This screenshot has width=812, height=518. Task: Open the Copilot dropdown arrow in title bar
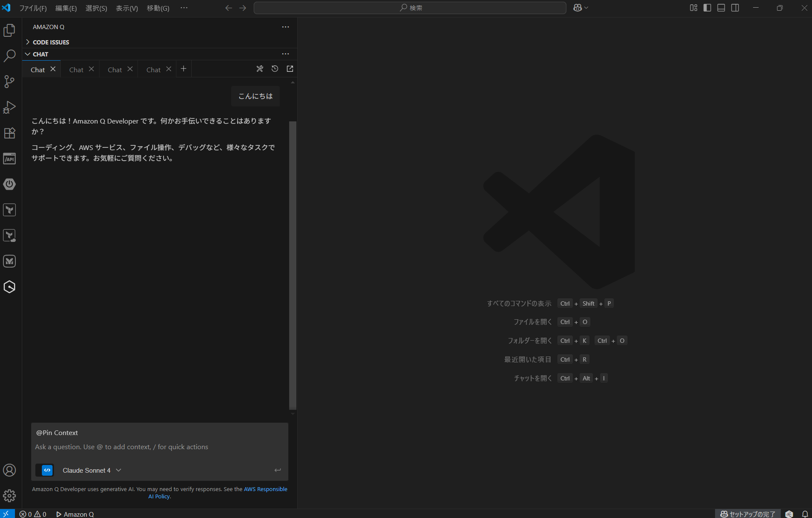click(586, 8)
